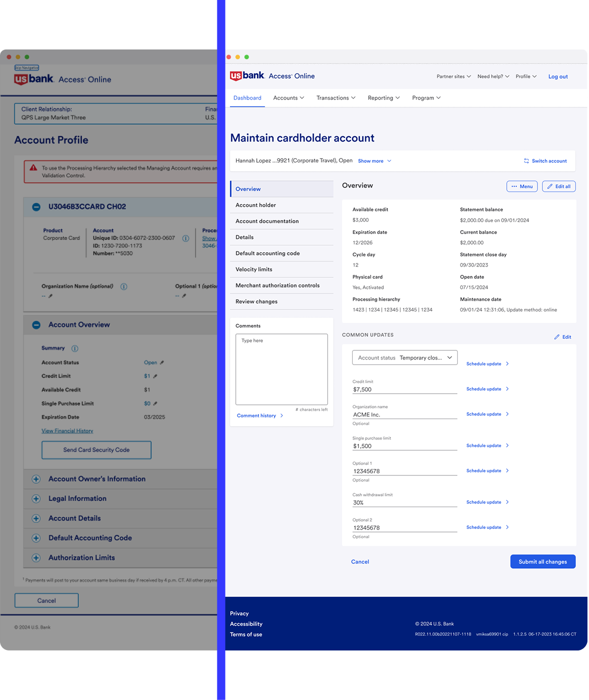Expand Authorization Limits in old window

[x=36, y=558]
